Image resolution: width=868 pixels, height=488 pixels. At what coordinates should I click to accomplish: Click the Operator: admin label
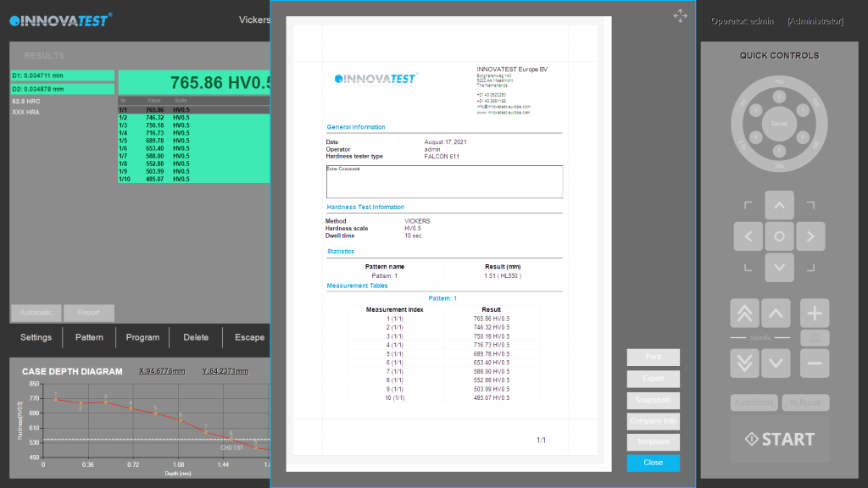[743, 21]
